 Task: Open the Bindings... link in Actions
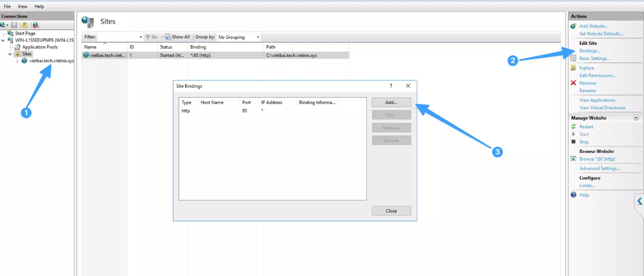pyautogui.click(x=590, y=51)
